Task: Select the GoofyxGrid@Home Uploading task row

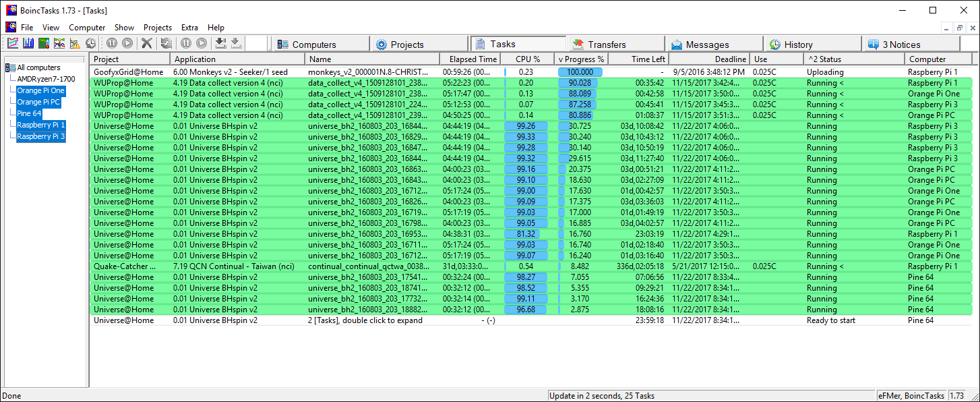Action: [532, 72]
